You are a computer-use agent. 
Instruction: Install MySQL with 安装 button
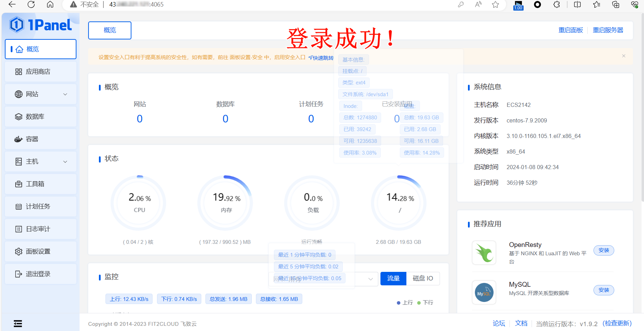click(x=604, y=290)
